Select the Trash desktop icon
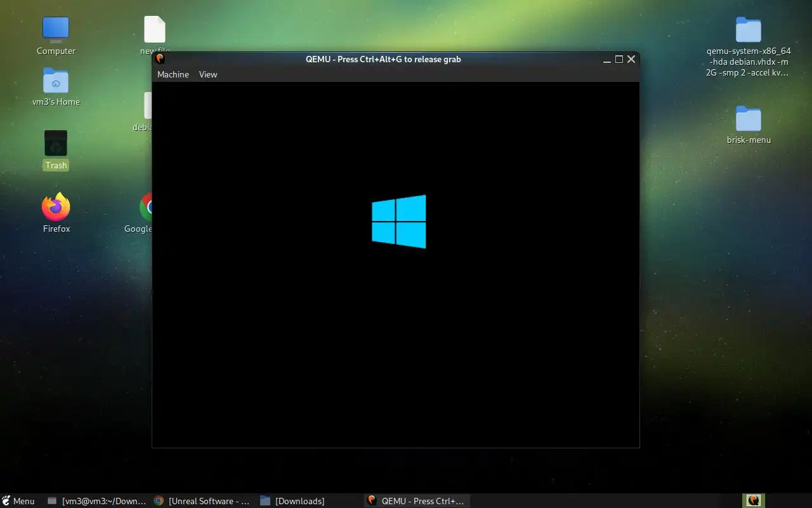 coord(56,144)
